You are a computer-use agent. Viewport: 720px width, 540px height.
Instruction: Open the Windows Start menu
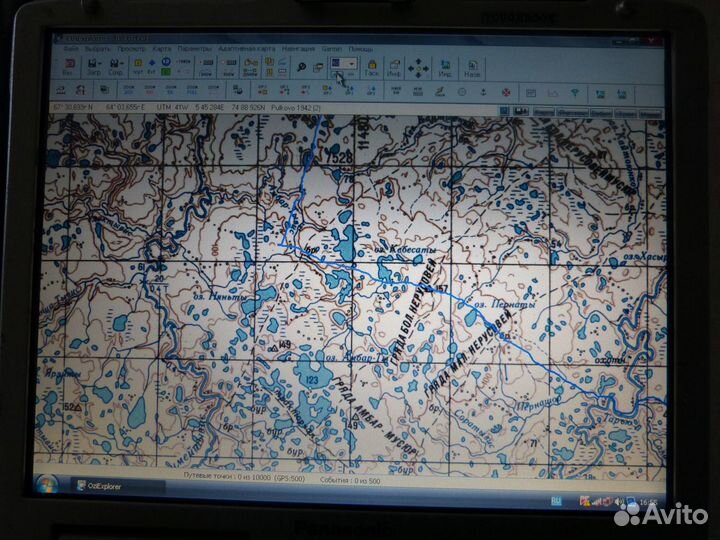pyautogui.click(x=46, y=485)
